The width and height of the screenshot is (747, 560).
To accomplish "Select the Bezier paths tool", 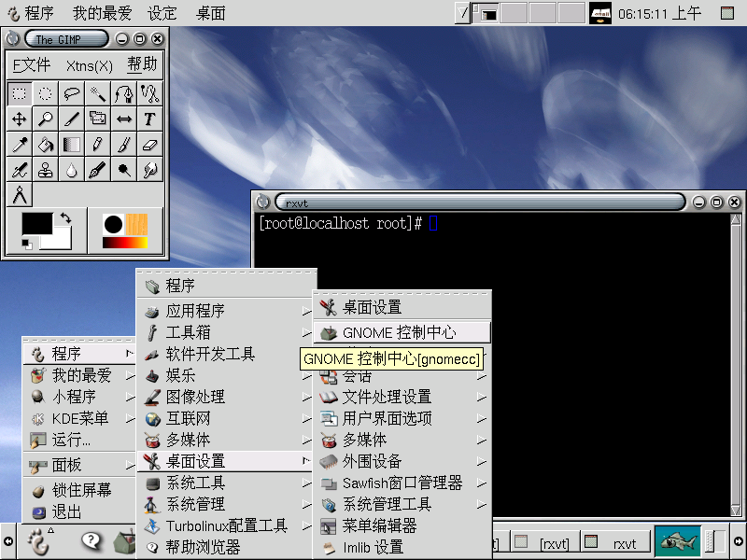I will tap(124, 93).
